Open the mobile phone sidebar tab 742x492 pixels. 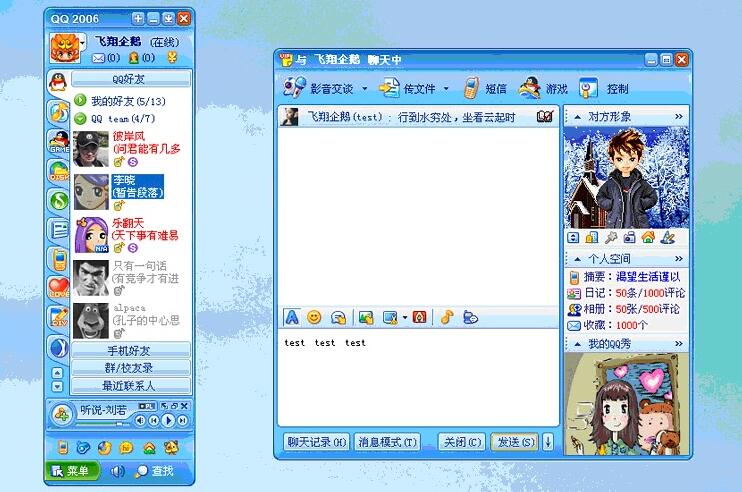[59, 259]
